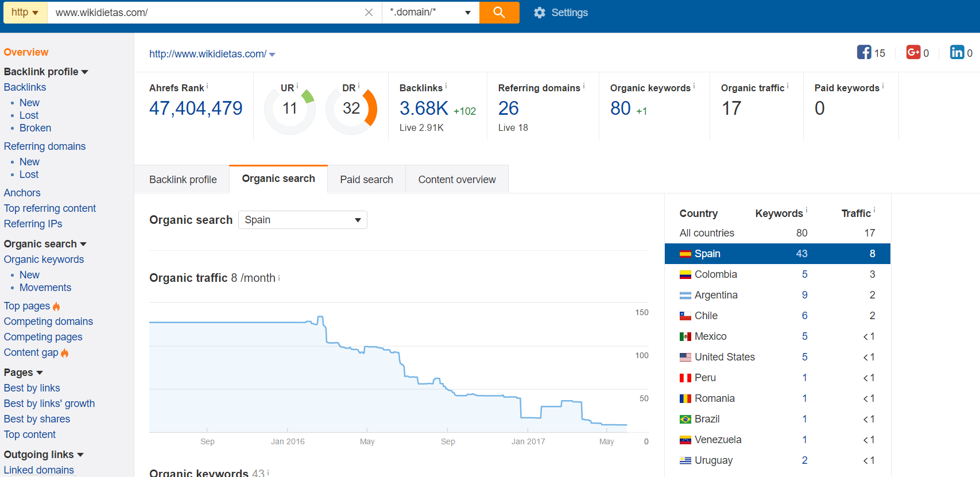Open Competing pages link
980x477 pixels.
point(43,337)
